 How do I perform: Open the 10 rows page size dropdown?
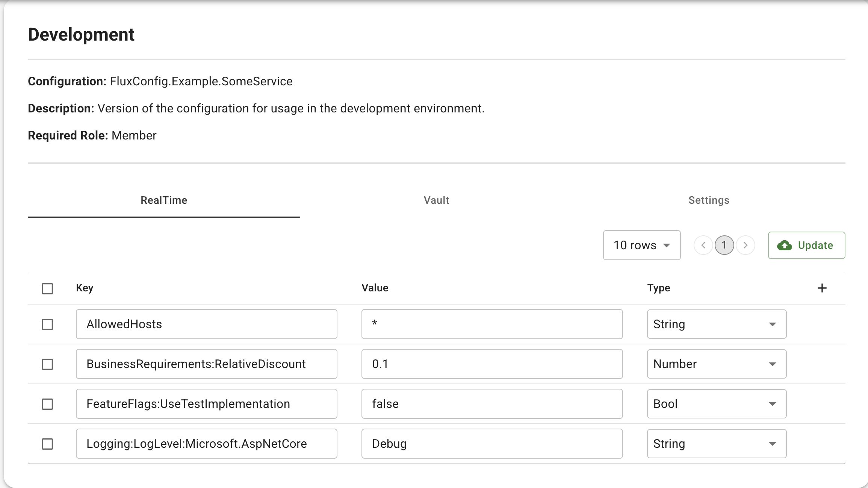[641, 246]
